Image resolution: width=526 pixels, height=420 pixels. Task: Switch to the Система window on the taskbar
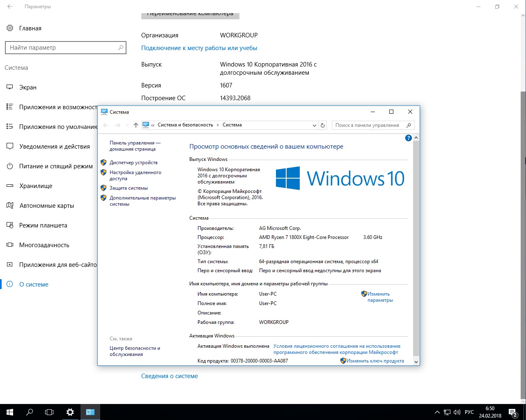tap(90, 412)
